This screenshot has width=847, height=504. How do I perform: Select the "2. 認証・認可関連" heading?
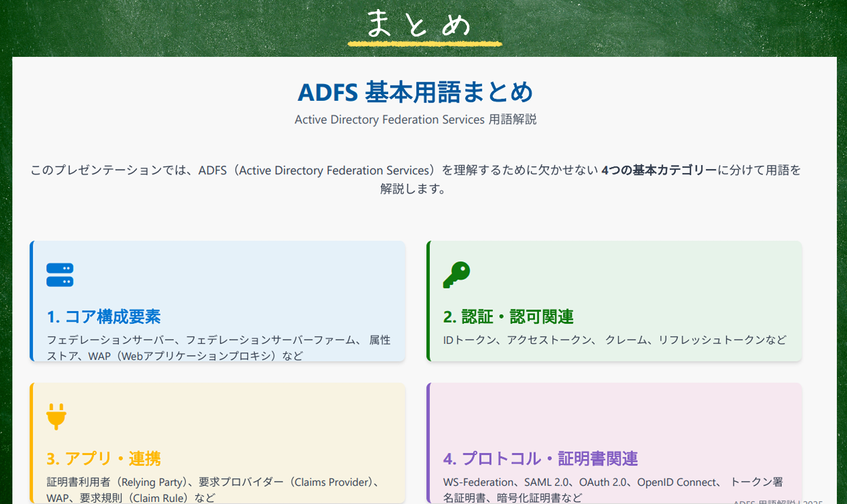(508, 316)
